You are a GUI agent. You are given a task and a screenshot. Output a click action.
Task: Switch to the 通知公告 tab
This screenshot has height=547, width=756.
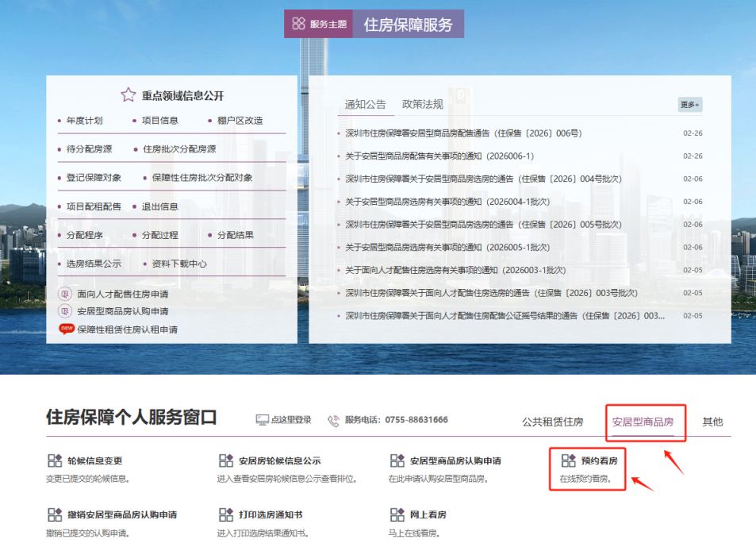(366, 104)
